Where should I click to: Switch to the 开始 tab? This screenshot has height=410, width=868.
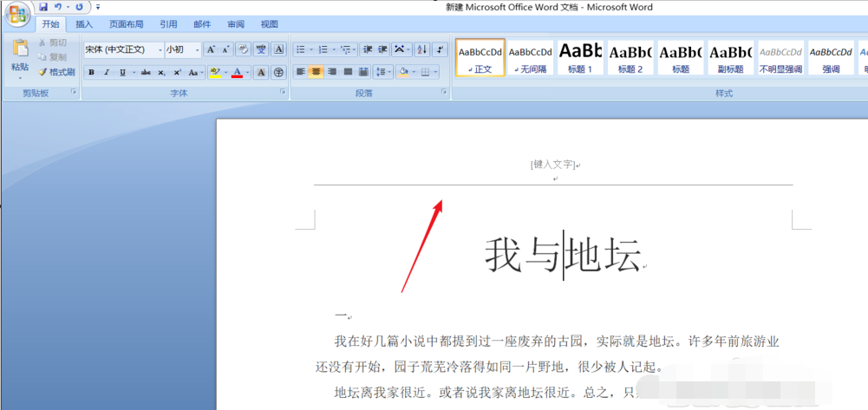pyautogui.click(x=50, y=23)
